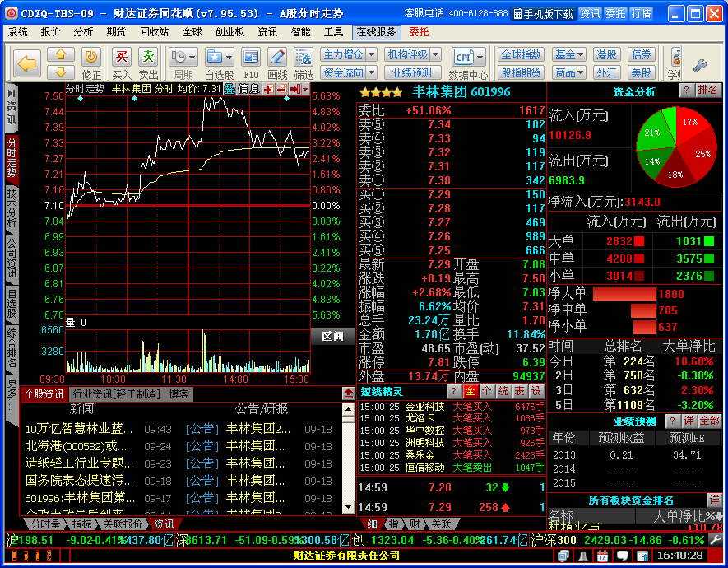The height and width of the screenshot is (568, 728).
Task: Expand the 资金流向 dropdown arrow
Action: (x=372, y=72)
